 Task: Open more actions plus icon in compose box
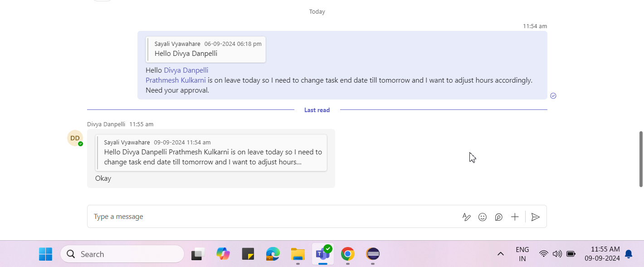[x=515, y=217]
